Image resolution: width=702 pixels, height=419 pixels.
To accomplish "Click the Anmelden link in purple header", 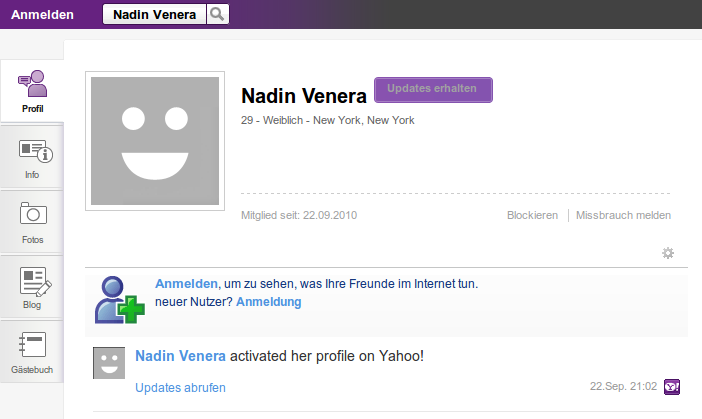I will tap(43, 15).
